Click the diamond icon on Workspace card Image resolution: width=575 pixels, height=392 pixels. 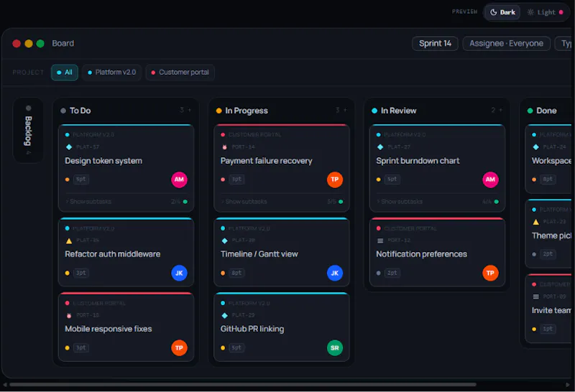click(535, 147)
